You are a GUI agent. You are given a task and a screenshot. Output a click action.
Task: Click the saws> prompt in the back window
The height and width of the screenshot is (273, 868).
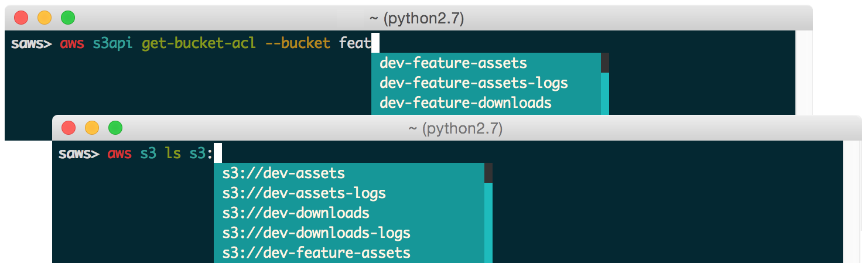(x=32, y=44)
